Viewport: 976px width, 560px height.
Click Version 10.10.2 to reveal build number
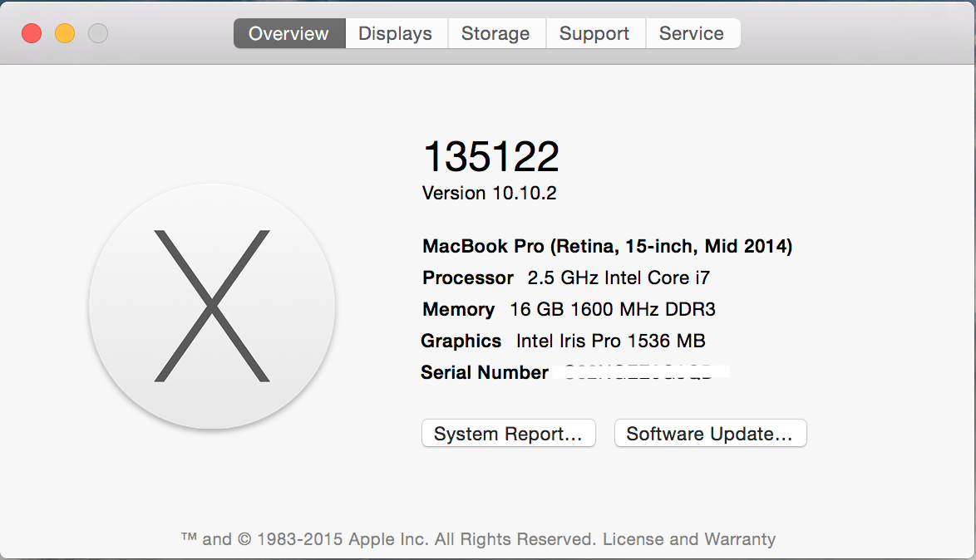[x=489, y=193]
